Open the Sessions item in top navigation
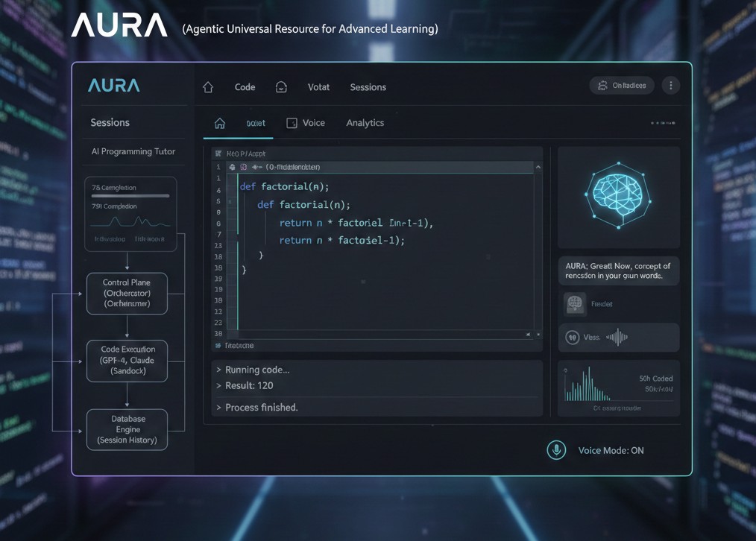Screen dimensions: 756x541 click(368, 87)
